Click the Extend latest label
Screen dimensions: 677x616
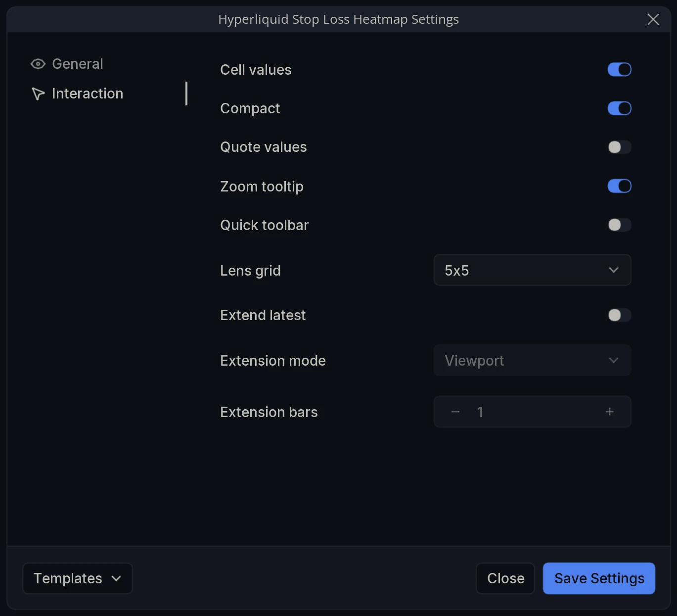(263, 315)
